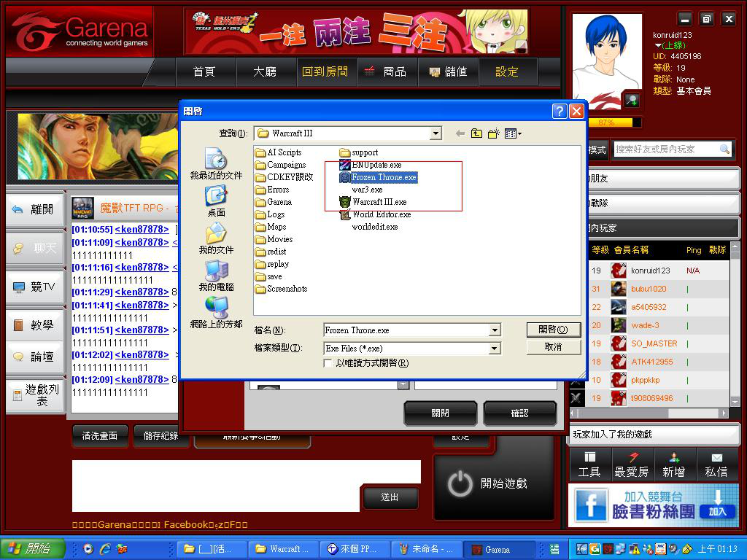Image resolution: width=747 pixels, height=560 pixels.
Task: Go to My Documents in places bar
Action: click(216, 238)
